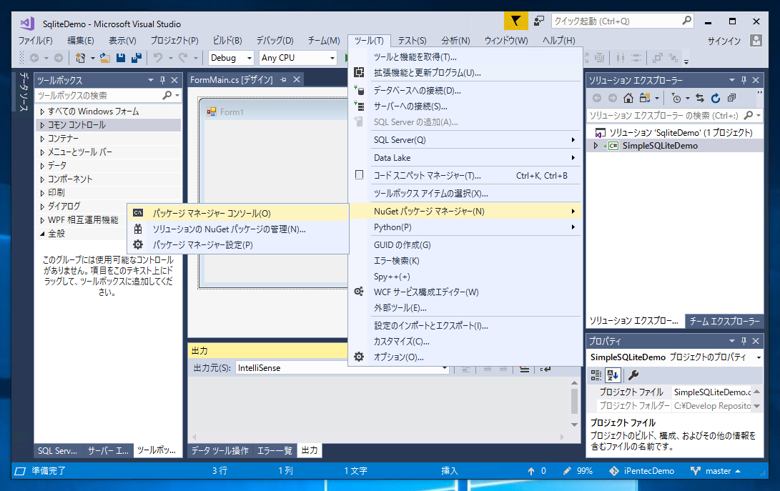Select Data Lake menu entry
This screenshot has height=491, width=780.
coord(466,158)
